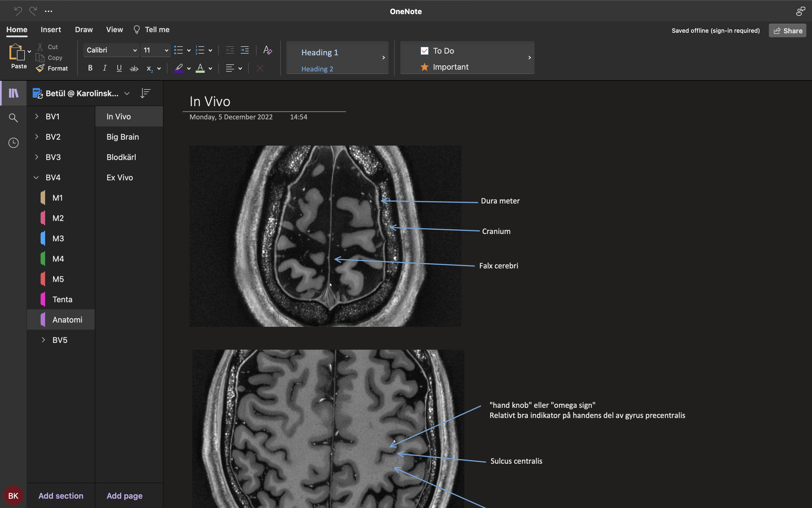Open the numbering style dropdown arrow
The height and width of the screenshot is (508, 812).
(x=210, y=51)
